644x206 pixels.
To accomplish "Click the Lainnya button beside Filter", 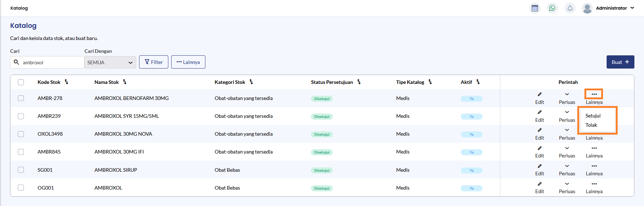I will click(188, 62).
